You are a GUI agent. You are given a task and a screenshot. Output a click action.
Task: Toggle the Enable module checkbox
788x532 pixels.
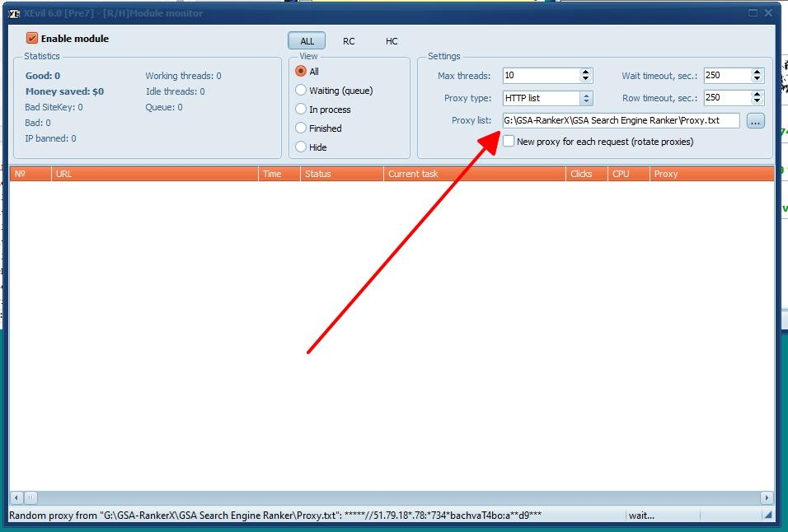click(32, 39)
